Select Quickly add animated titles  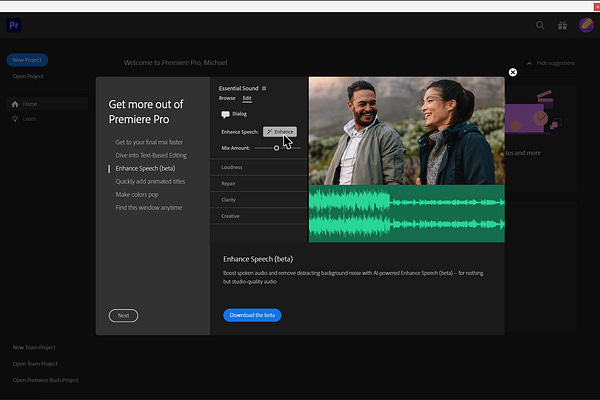click(x=150, y=181)
